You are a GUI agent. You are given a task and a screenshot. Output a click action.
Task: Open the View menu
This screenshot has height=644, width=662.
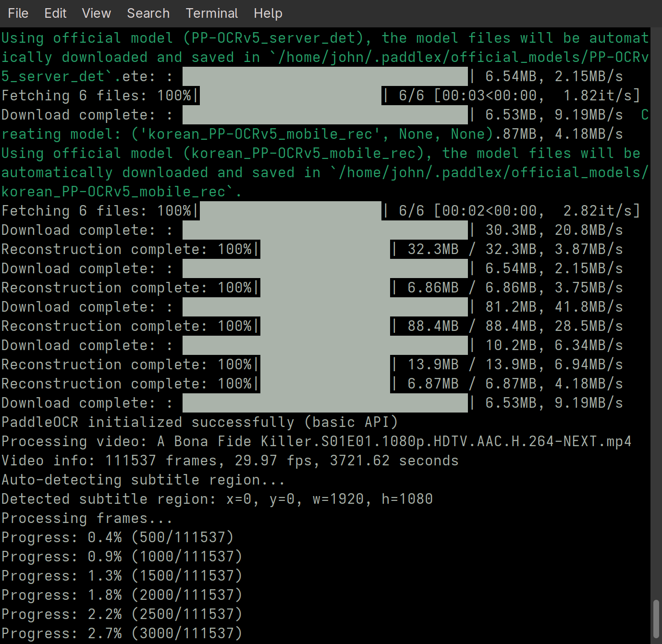click(x=96, y=13)
